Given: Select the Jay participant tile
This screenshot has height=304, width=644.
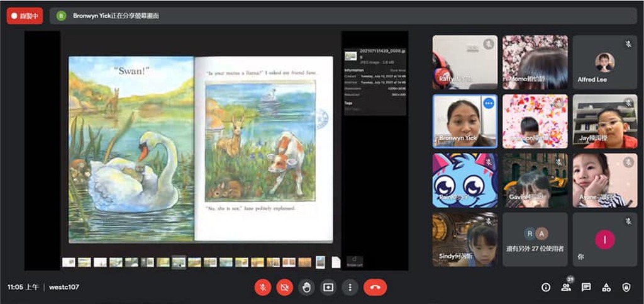Looking at the screenshot, I should (605, 121).
